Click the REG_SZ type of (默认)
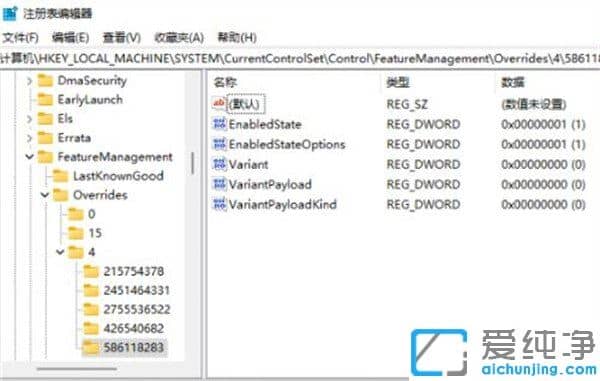 pos(407,104)
